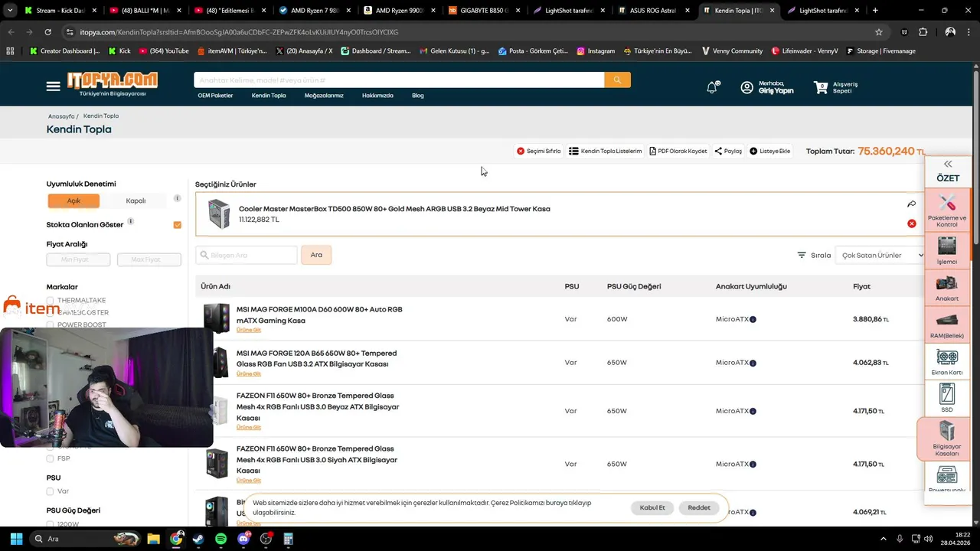980x551 pixels.
Task: Open the notifications bell icon
Action: pyautogui.click(x=712, y=87)
